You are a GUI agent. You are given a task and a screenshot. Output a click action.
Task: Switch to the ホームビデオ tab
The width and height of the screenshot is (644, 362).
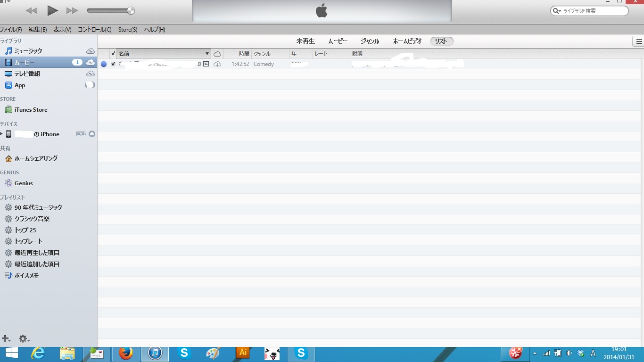pyautogui.click(x=407, y=41)
